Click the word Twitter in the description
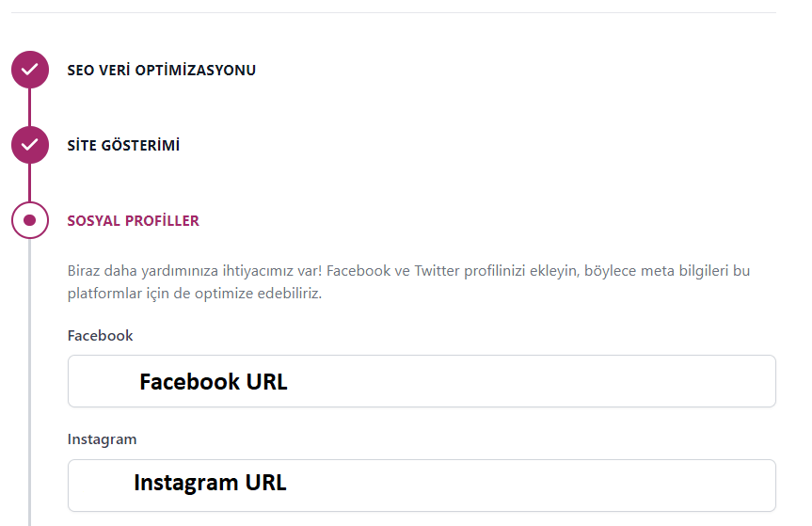This screenshot has height=526, width=812. 437,271
